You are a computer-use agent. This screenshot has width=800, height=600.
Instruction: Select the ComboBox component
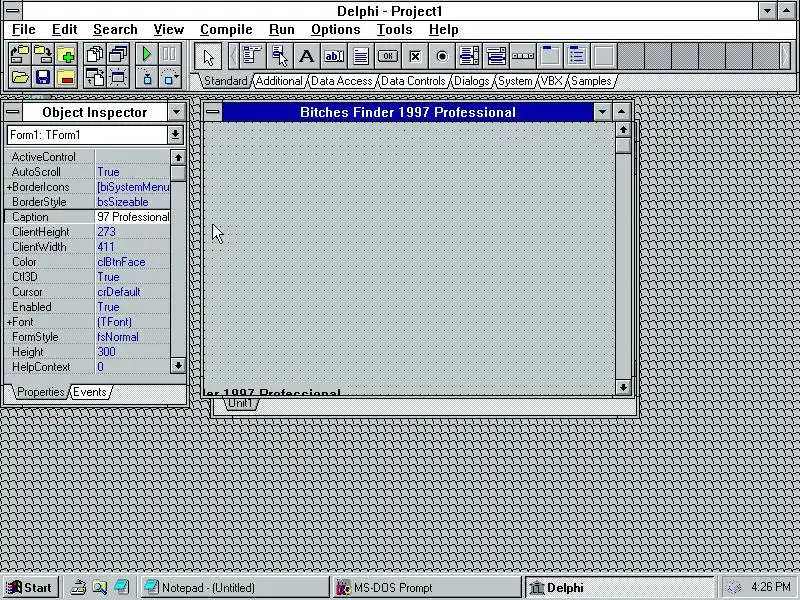point(496,56)
